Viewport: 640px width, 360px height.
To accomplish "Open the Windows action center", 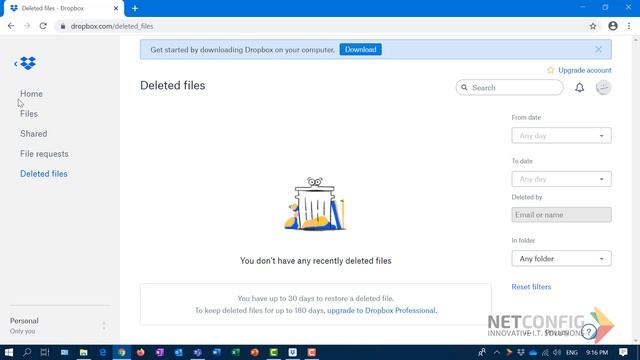I will [x=623, y=352].
